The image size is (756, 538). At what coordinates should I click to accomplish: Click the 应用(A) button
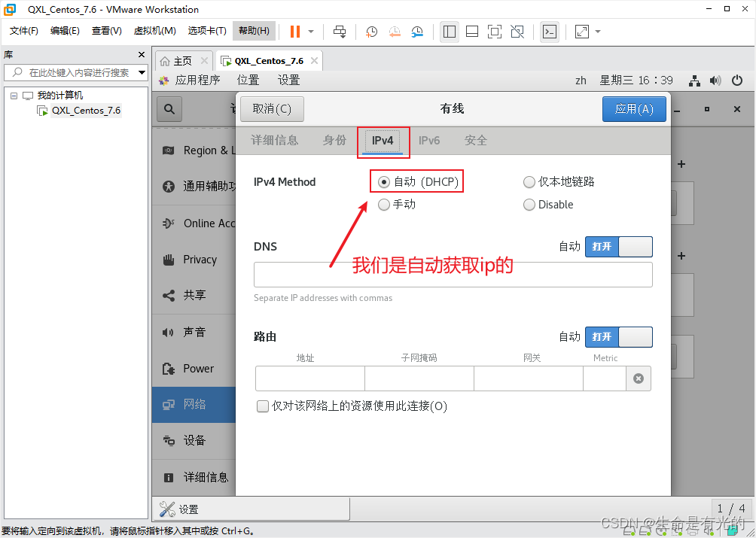[634, 108]
